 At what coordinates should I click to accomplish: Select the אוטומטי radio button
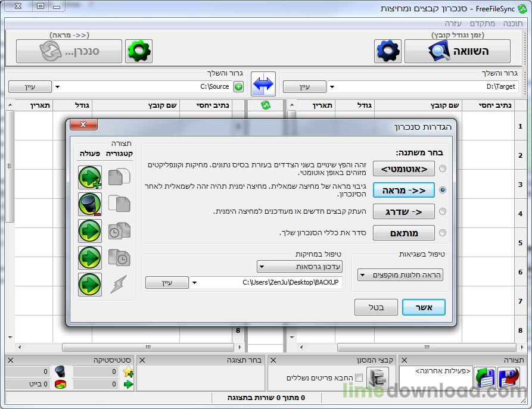tap(442, 169)
